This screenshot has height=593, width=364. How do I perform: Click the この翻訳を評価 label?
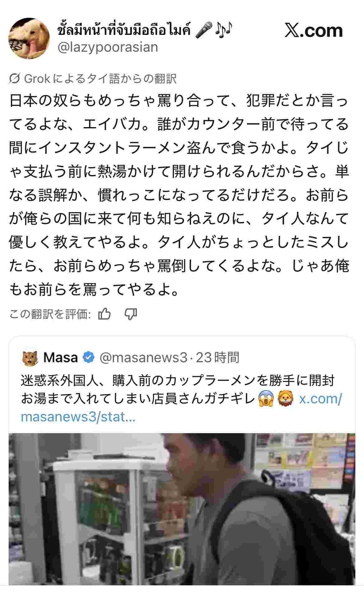point(50,314)
